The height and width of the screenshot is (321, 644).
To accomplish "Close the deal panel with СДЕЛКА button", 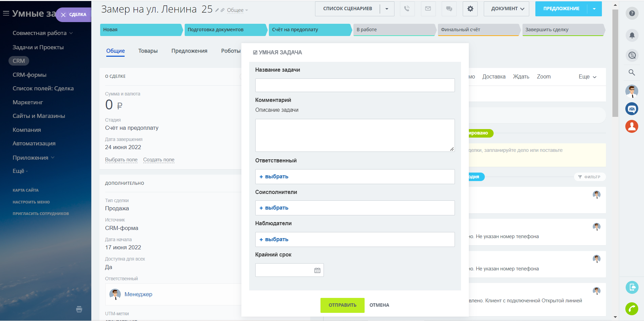I will (x=74, y=15).
